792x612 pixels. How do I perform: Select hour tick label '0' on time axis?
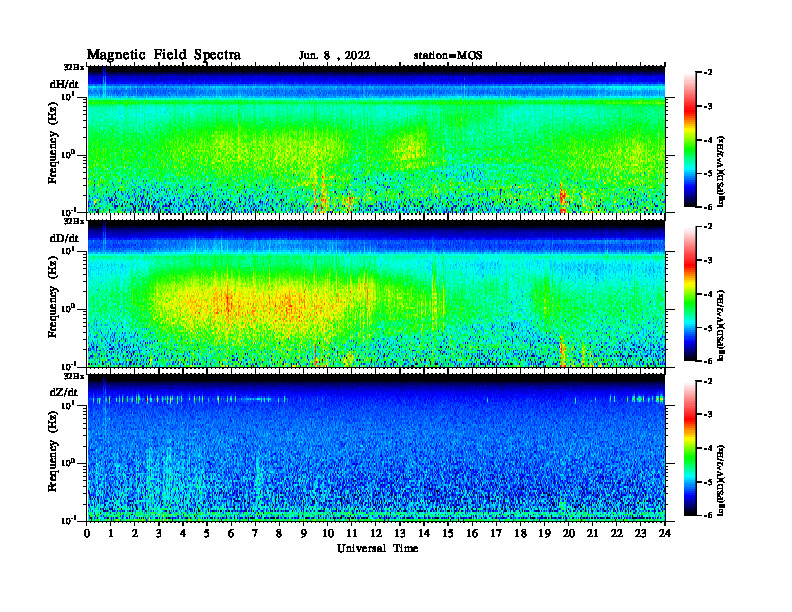coord(87,534)
